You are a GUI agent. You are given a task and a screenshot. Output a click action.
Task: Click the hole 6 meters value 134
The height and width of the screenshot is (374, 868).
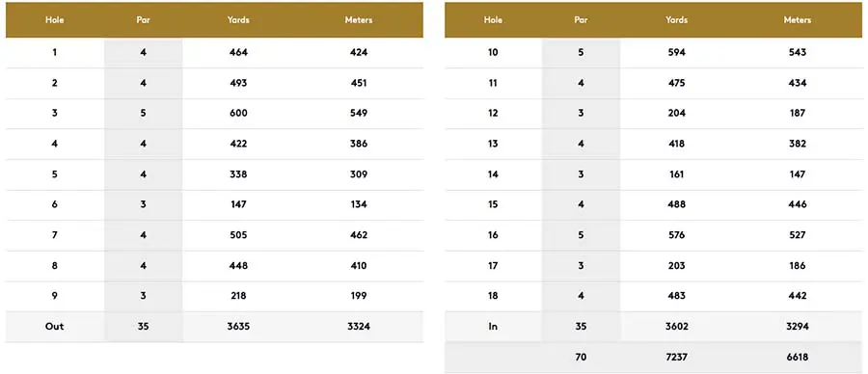358,204
